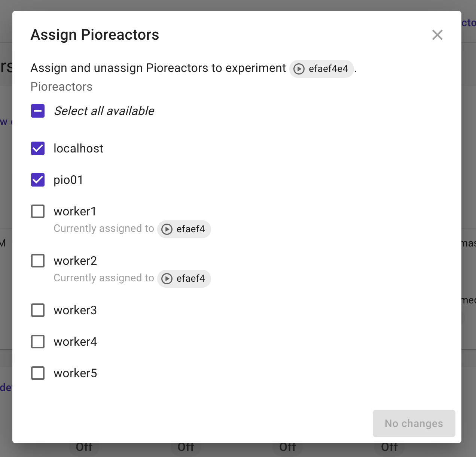Close the Assign Pioreactors dialog
476x457 pixels.
pos(437,35)
